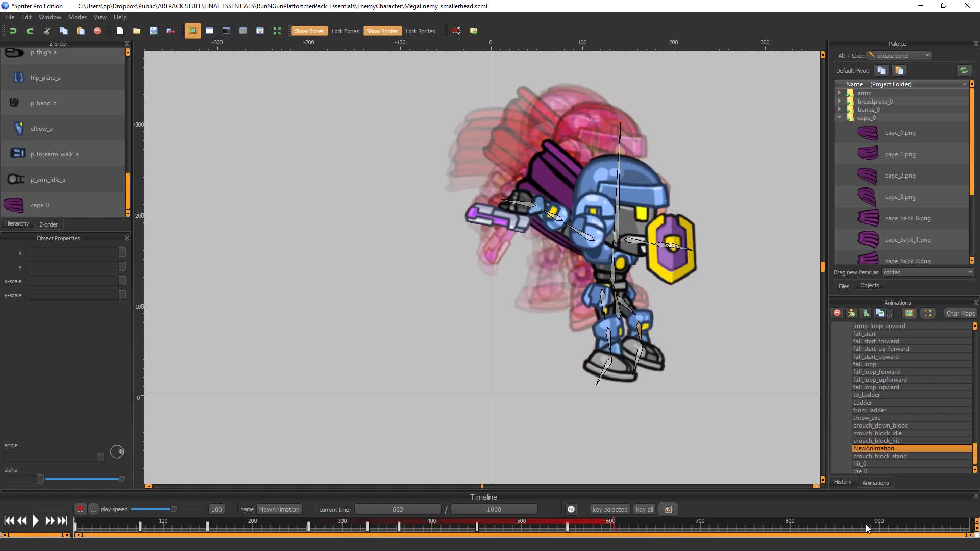Click the red magnet snapping icon
Screen dimensions: 980x551
click(x=456, y=31)
